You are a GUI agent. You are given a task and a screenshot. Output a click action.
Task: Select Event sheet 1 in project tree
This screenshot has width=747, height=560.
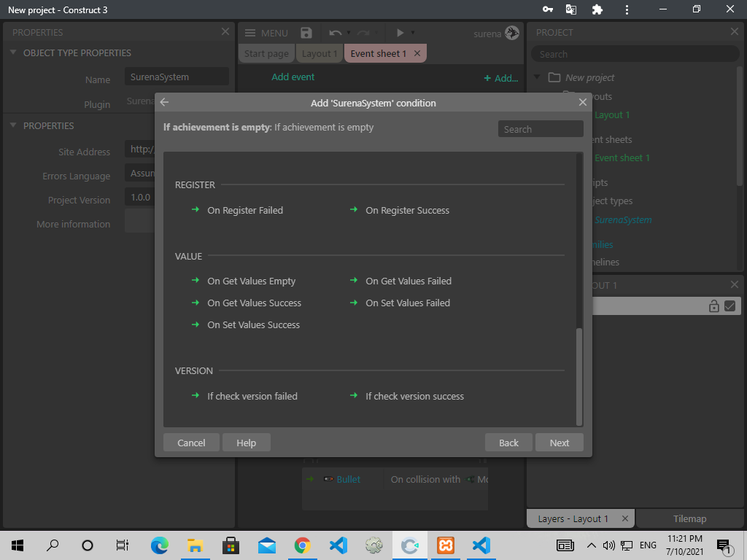click(622, 157)
